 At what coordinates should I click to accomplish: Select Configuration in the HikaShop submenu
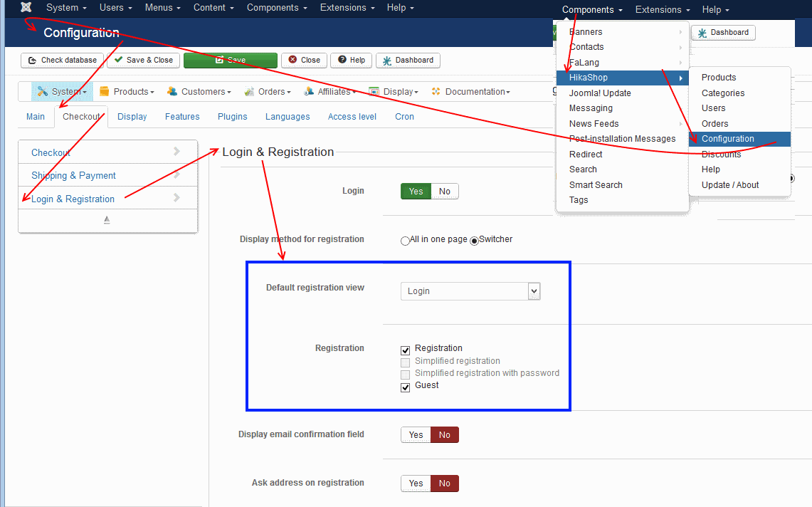(739, 139)
